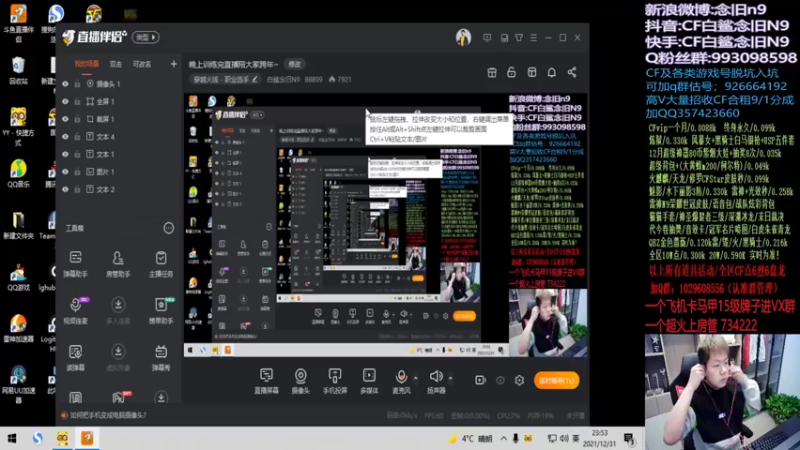This screenshot has width=800, height=450.
Task: Open the hamburger menu in the title bar
Action: pyautogui.click(x=533, y=38)
